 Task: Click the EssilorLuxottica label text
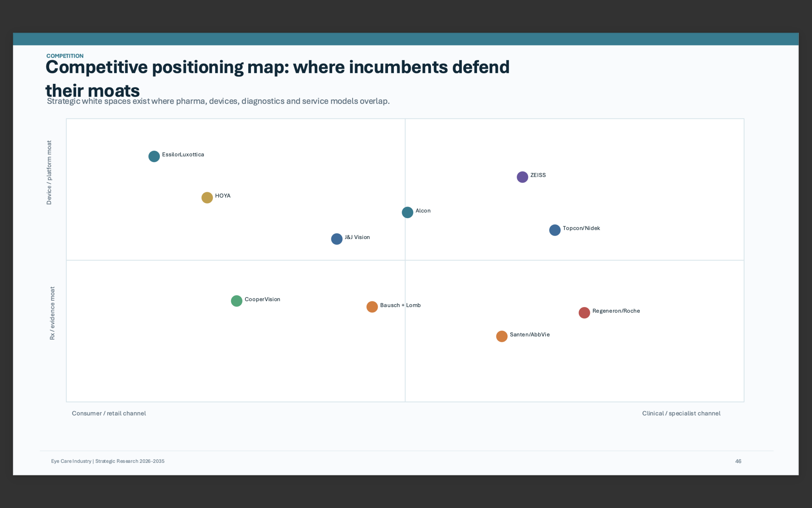pos(183,155)
